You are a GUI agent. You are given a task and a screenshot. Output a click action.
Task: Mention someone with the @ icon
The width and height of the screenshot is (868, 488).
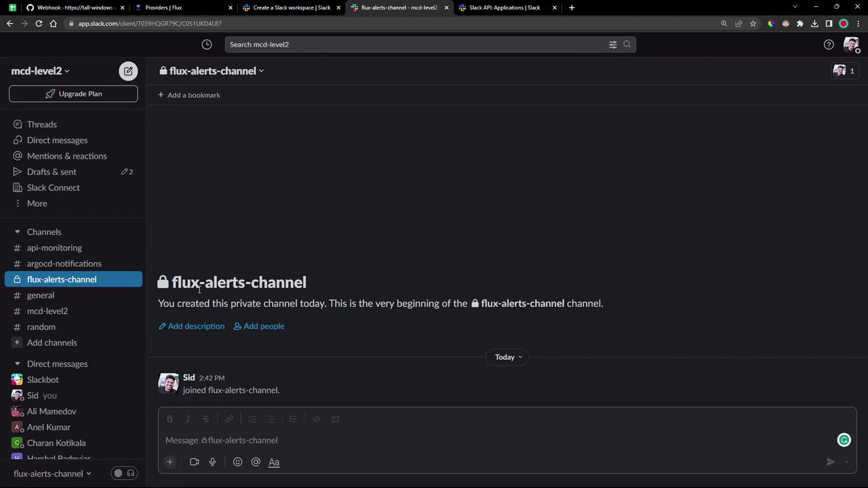[256, 462]
